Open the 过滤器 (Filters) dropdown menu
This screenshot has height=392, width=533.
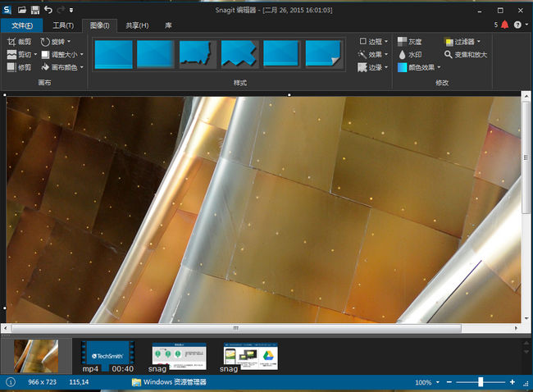click(x=464, y=41)
